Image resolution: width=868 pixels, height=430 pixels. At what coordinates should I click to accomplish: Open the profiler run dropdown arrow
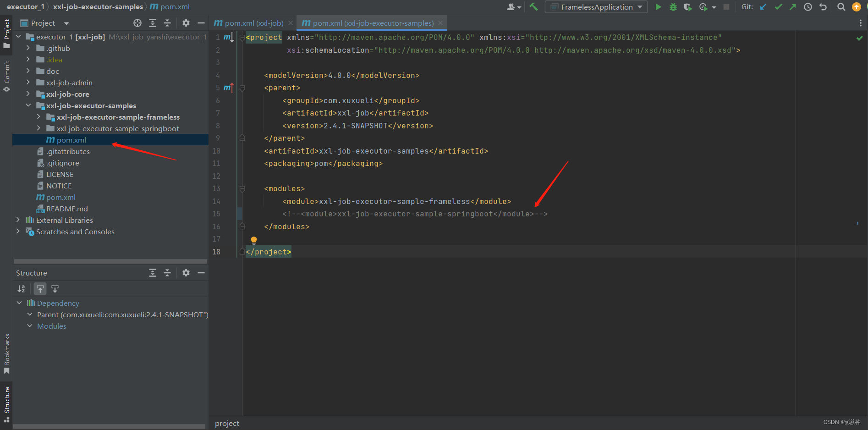pos(714,7)
